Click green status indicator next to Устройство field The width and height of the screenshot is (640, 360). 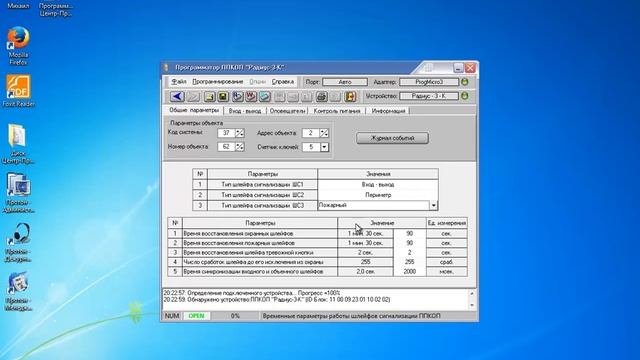coord(464,96)
